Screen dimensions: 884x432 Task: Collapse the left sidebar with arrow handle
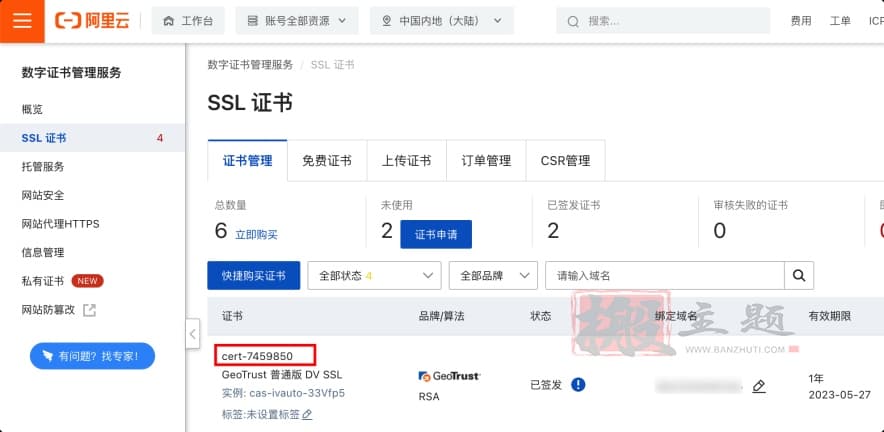pos(192,333)
